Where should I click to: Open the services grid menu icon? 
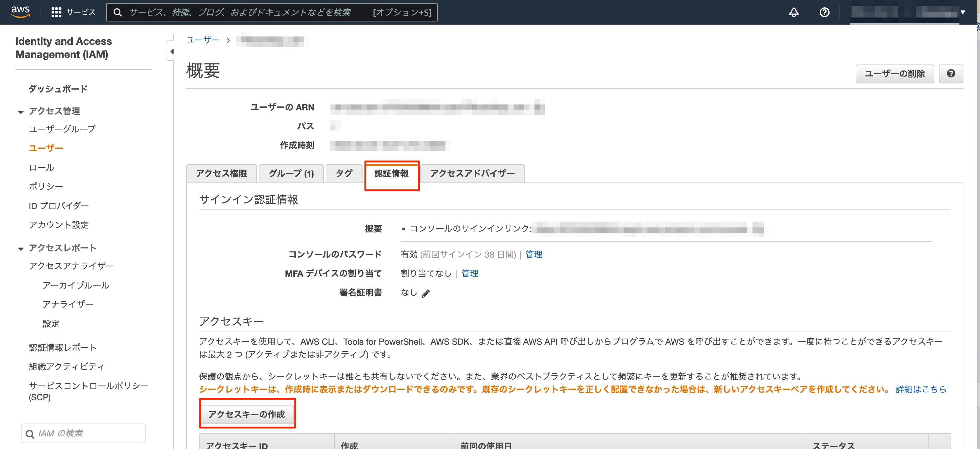click(x=56, y=12)
